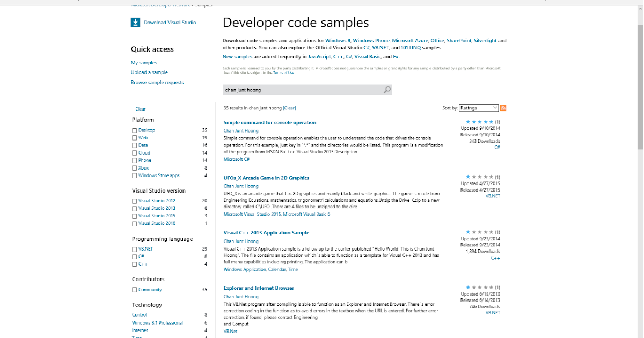Go to Browse sample requests

point(157,83)
